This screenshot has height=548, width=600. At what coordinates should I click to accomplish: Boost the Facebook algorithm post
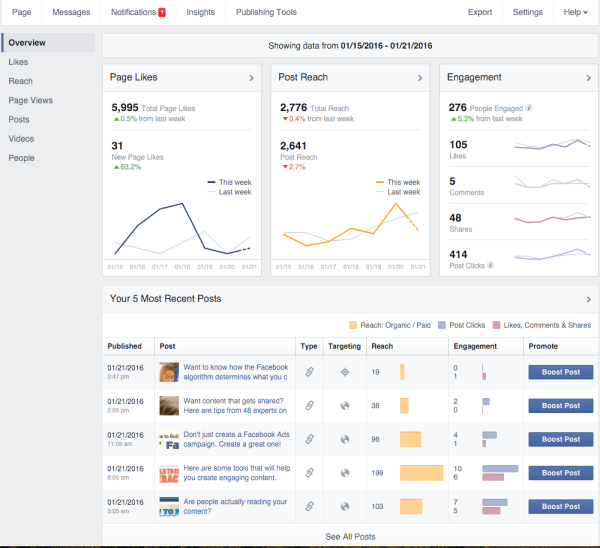pos(561,372)
